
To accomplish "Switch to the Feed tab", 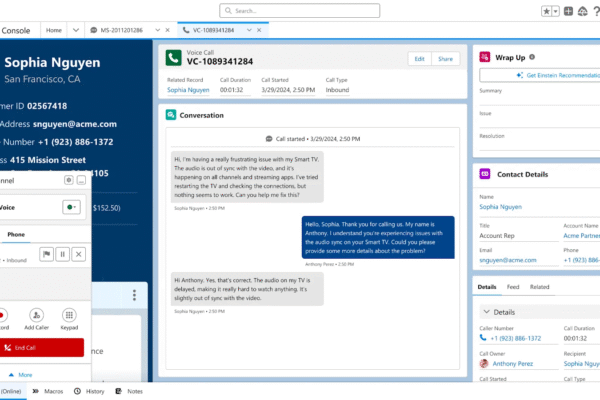I will (x=513, y=287).
